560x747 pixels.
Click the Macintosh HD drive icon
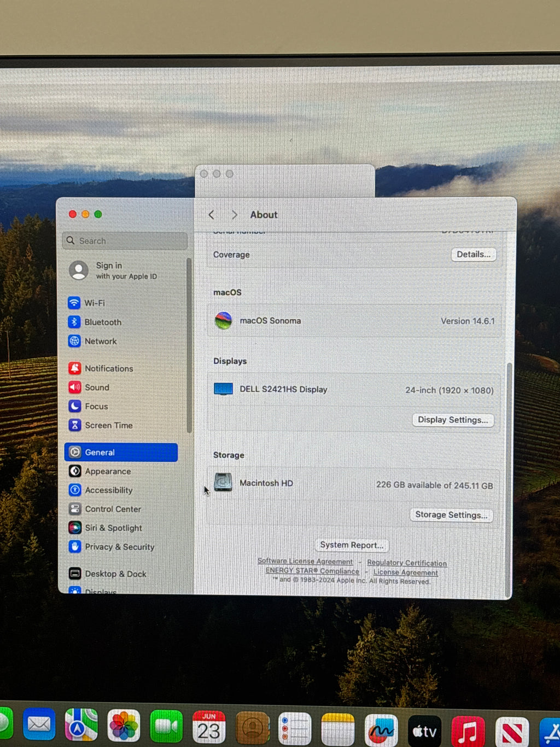coord(223,482)
